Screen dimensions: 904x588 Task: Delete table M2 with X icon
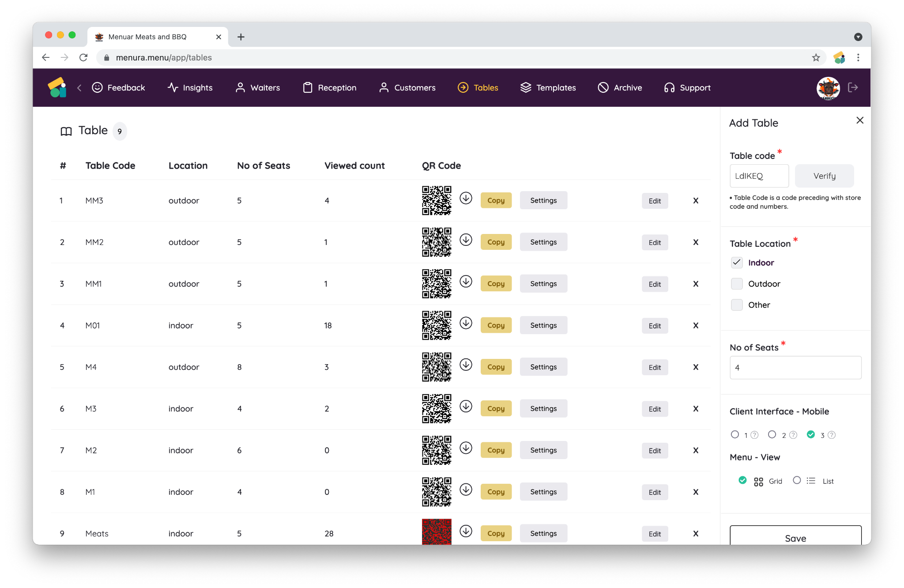pyautogui.click(x=696, y=450)
